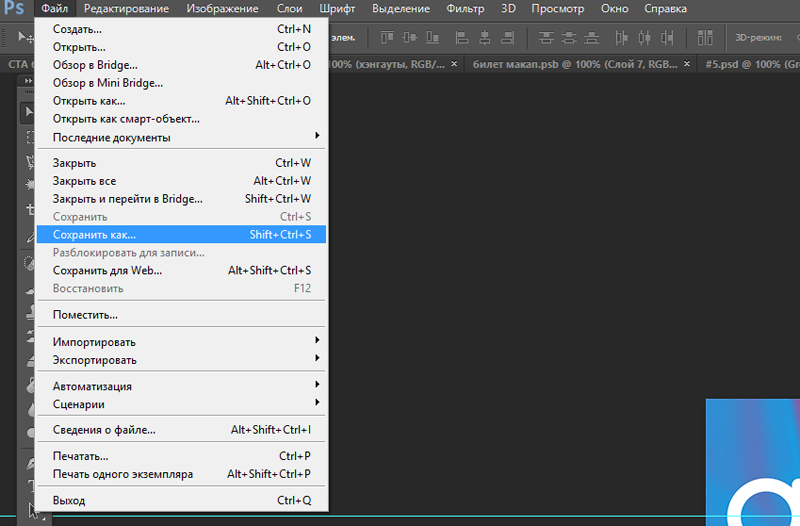Select Печать одного экземпляра

(x=181, y=474)
